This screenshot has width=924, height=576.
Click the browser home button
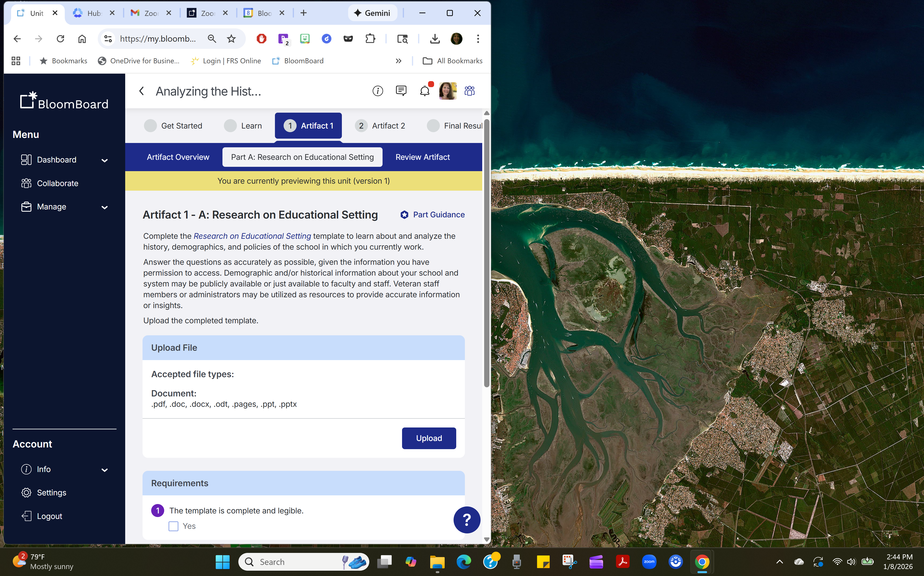82,39
